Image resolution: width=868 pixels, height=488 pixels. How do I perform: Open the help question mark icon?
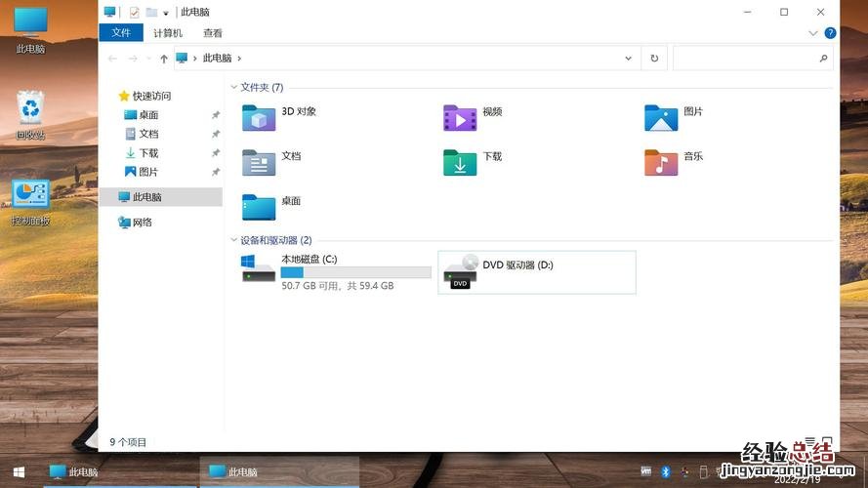831,32
